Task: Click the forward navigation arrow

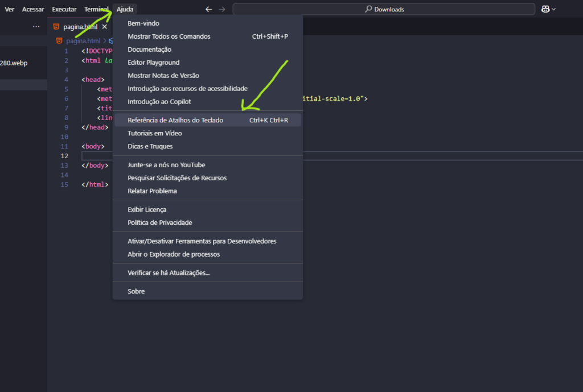Action: click(x=222, y=9)
